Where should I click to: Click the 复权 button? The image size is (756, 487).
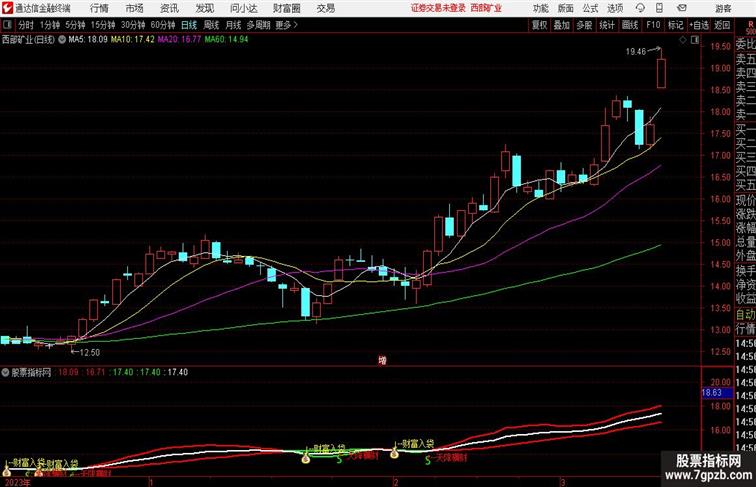[x=539, y=25]
